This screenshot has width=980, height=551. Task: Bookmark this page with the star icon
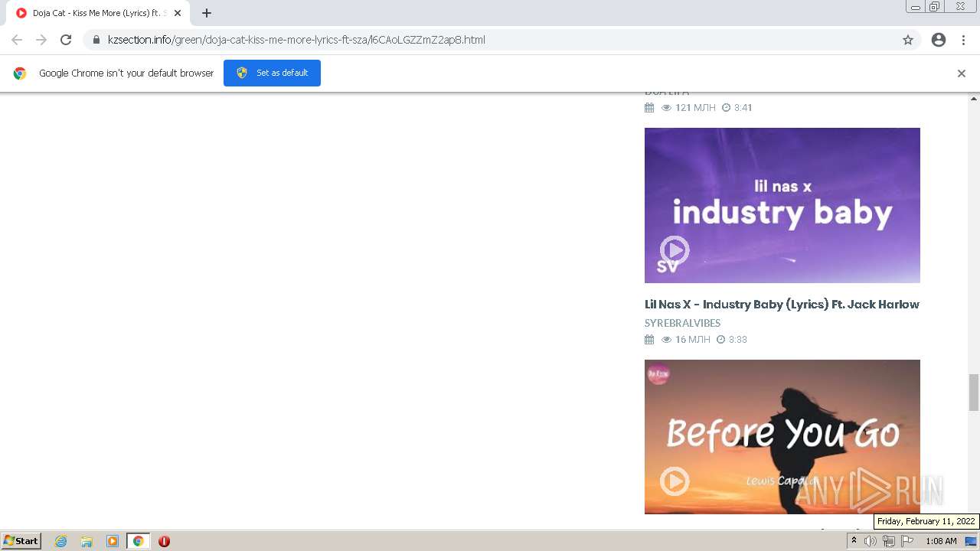tap(908, 40)
